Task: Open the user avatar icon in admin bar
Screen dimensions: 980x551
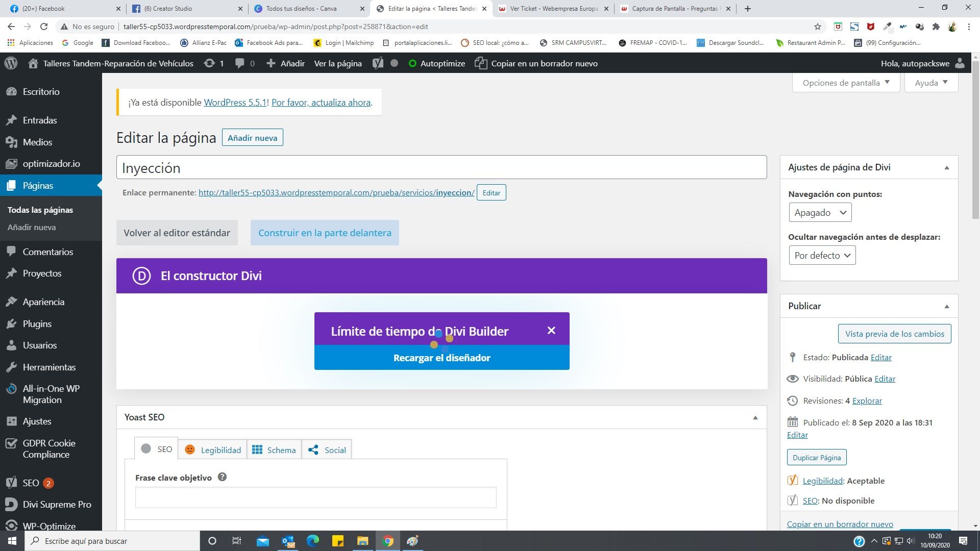Action: 960,63
